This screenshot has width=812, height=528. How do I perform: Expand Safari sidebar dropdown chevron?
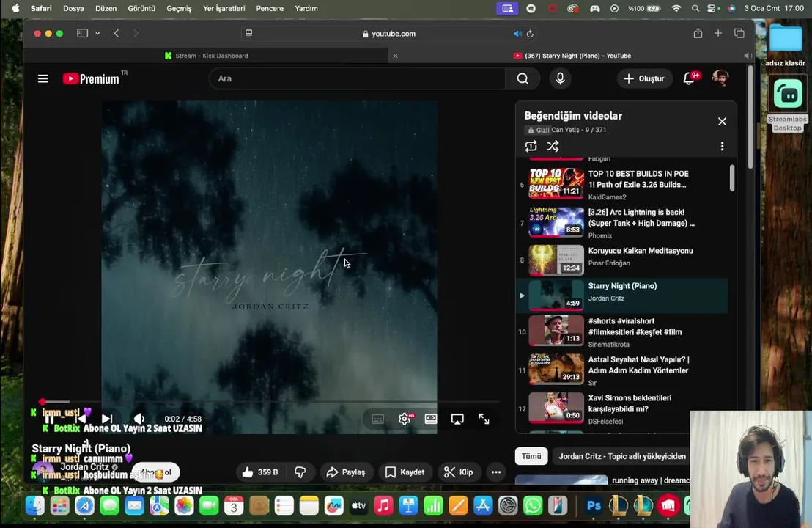pyautogui.click(x=97, y=33)
